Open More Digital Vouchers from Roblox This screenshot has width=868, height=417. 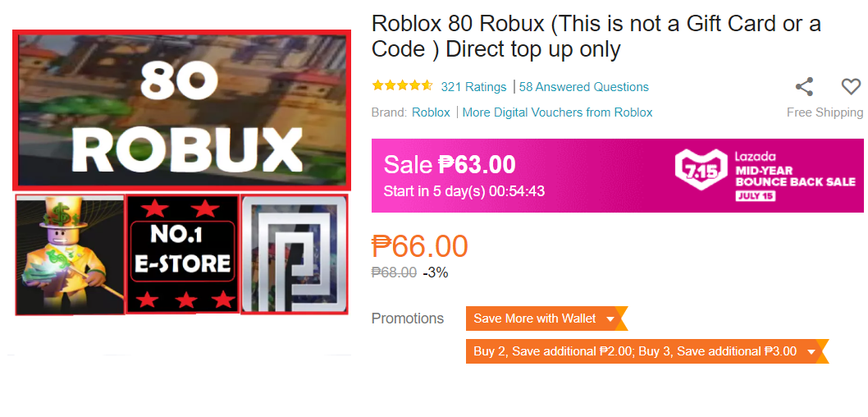point(557,112)
